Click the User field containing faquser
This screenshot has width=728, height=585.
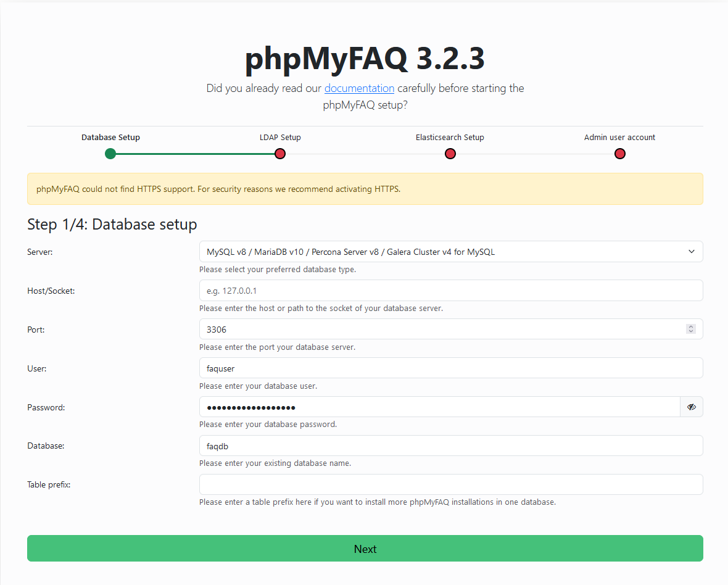tap(451, 368)
